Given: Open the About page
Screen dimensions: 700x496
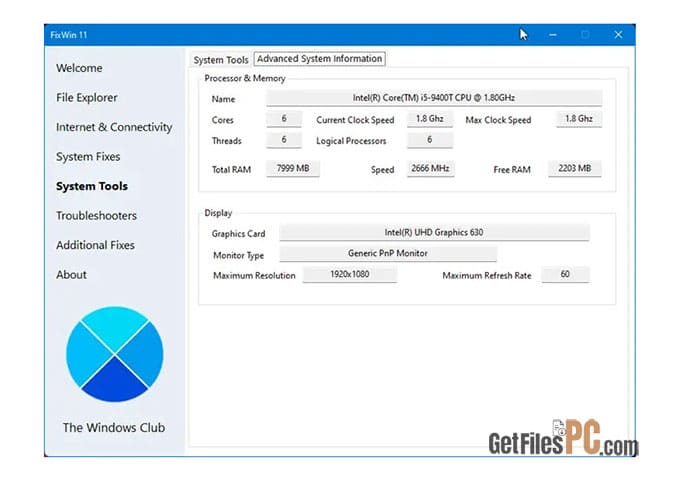Looking at the screenshot, I should tap(71, 275).
